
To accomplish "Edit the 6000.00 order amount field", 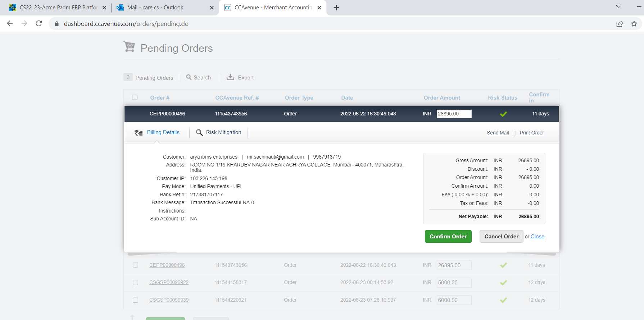I will tap(454, 300).
